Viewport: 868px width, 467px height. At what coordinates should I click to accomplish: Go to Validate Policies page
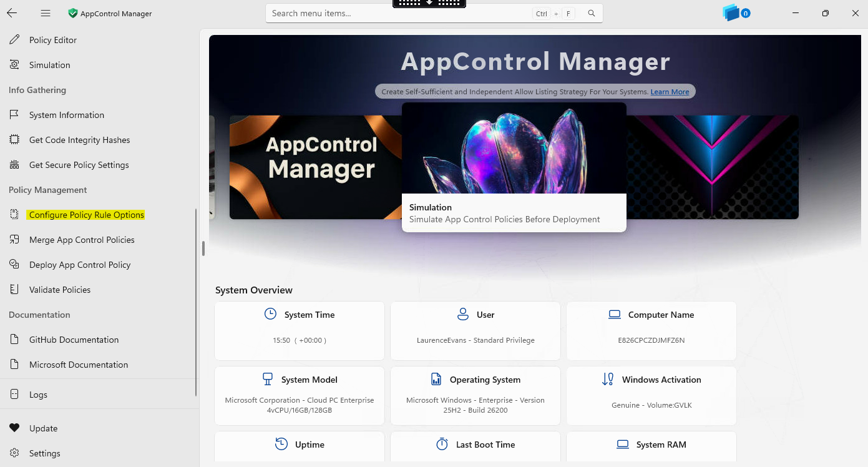60,290
